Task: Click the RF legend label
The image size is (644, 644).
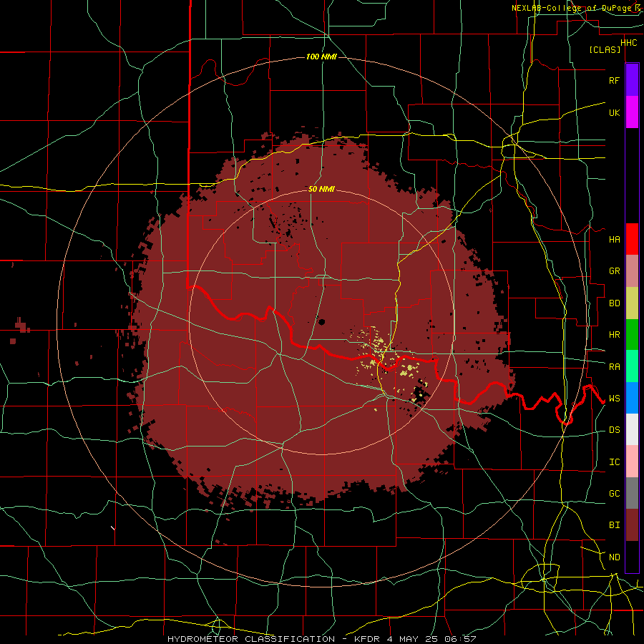Action: [x=614, y=80]
